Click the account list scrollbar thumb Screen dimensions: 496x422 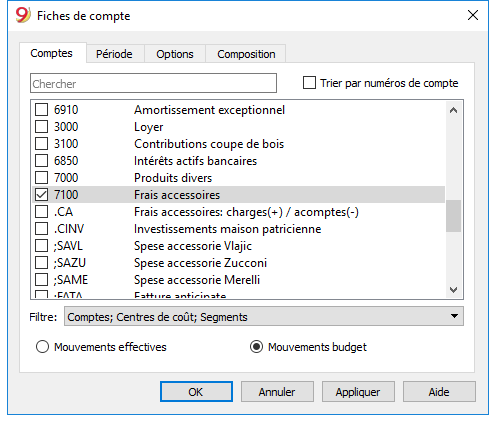coord(453,216)
